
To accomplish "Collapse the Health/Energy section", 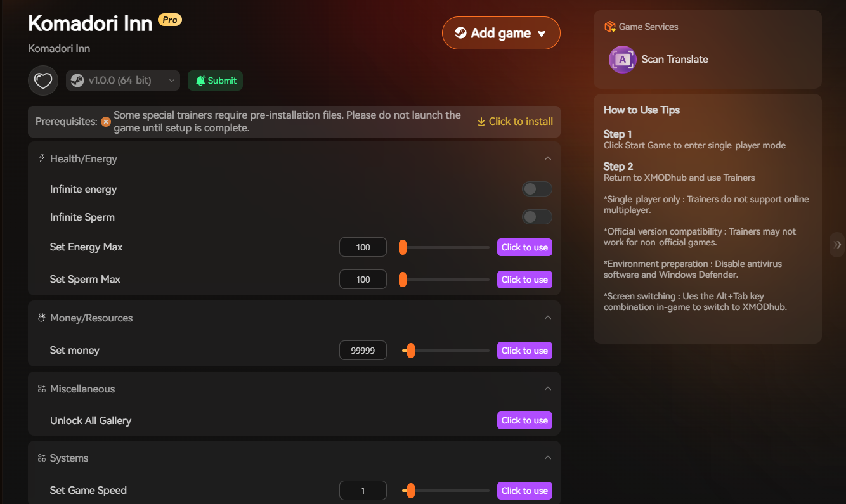I will pos(548,158).
